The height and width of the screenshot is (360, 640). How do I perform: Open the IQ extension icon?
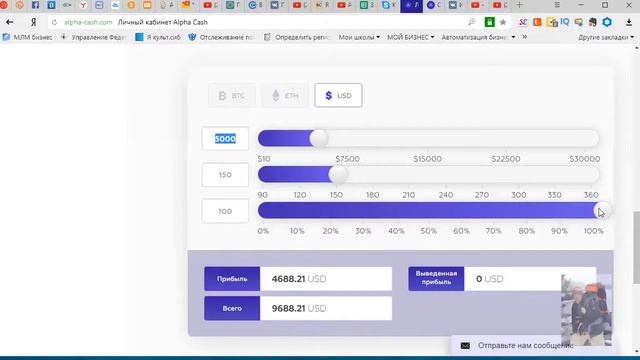click(x=565, y=22)
